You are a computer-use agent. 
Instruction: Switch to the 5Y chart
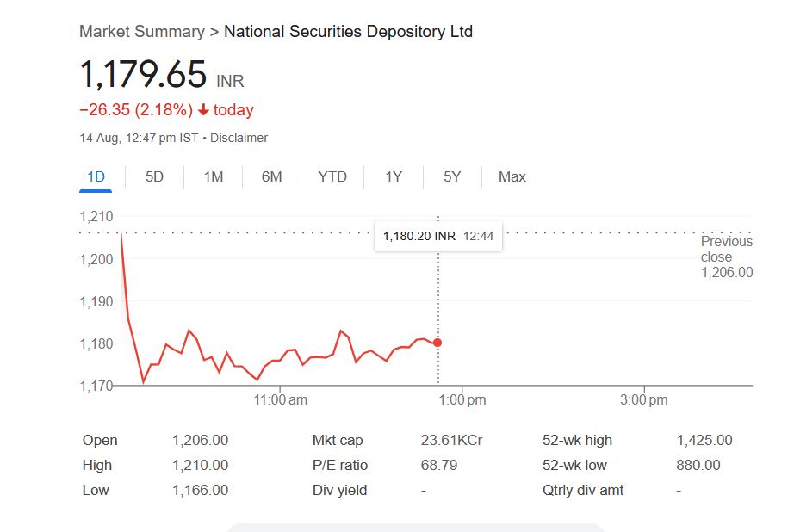pyautogui.click(x=452, y=176)
